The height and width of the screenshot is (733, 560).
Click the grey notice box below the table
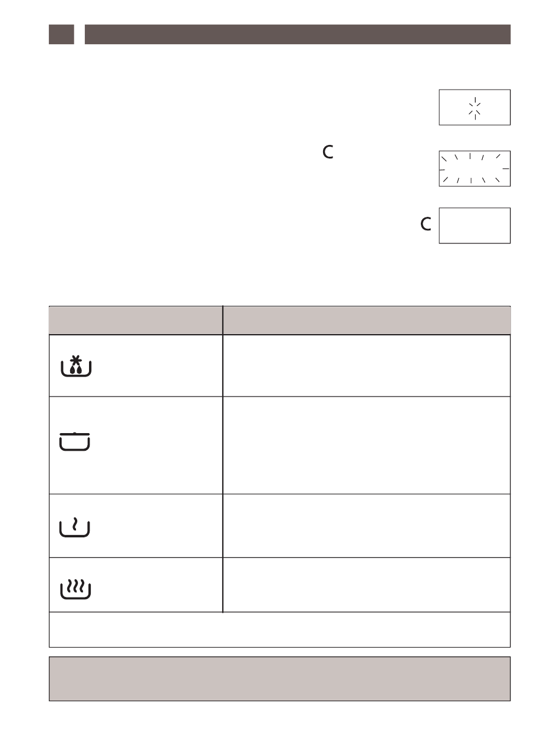(x=279, y=679)
